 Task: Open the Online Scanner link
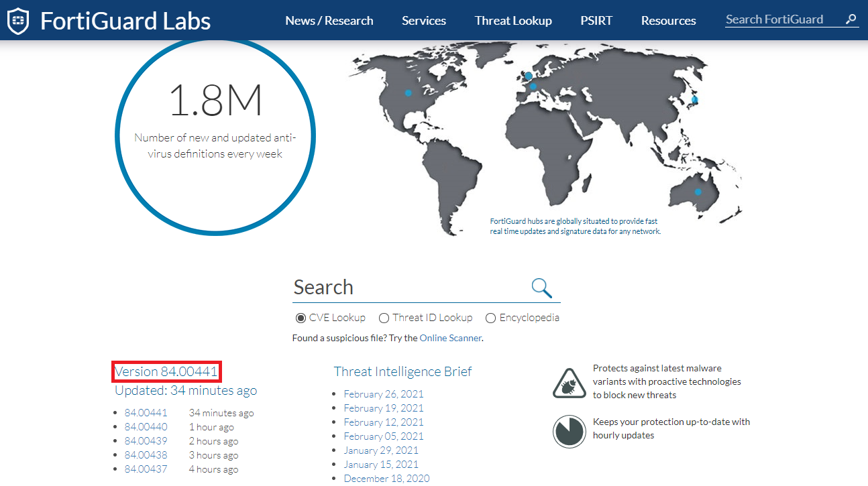[x=451, y=338]
